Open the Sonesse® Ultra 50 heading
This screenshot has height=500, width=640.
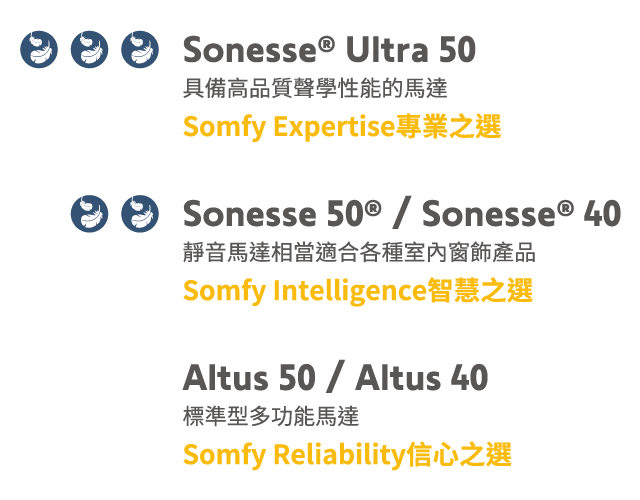click(x=329, y=49)
